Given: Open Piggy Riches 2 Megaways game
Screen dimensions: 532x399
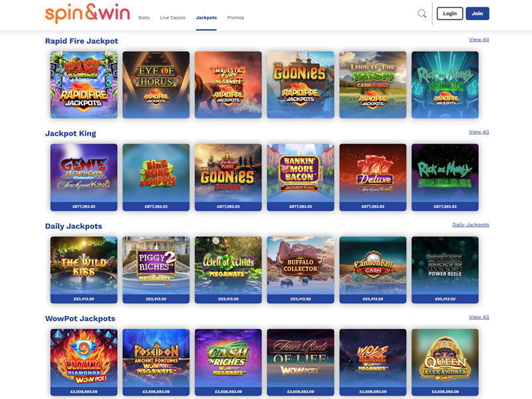Looking at the screenshot, I should tap(156, 270).
